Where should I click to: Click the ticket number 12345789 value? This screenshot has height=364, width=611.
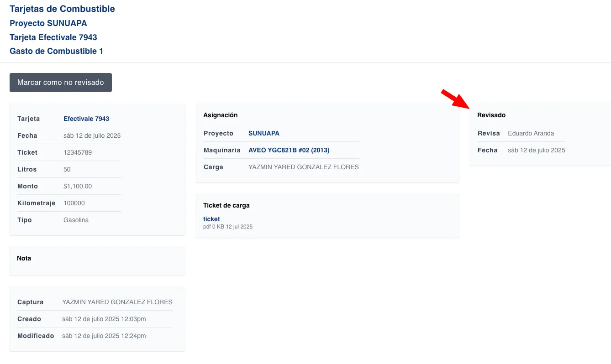[x=78, y=152]
